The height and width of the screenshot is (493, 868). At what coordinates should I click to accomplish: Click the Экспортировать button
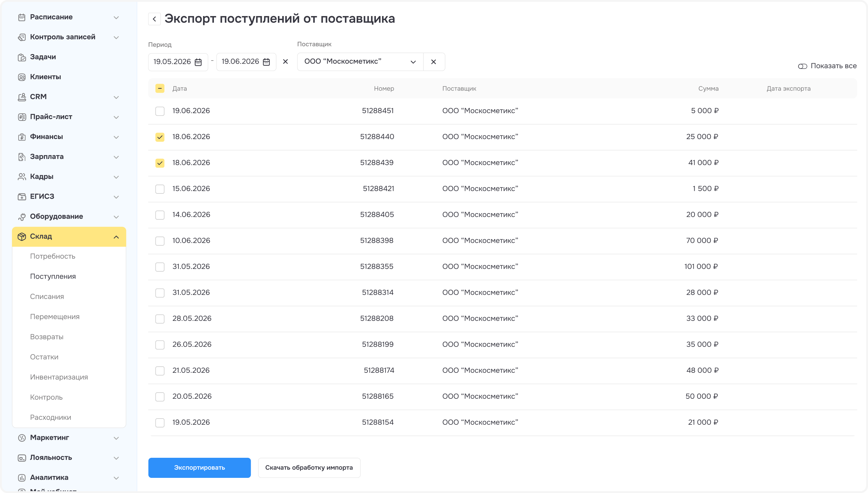(200, 468)
